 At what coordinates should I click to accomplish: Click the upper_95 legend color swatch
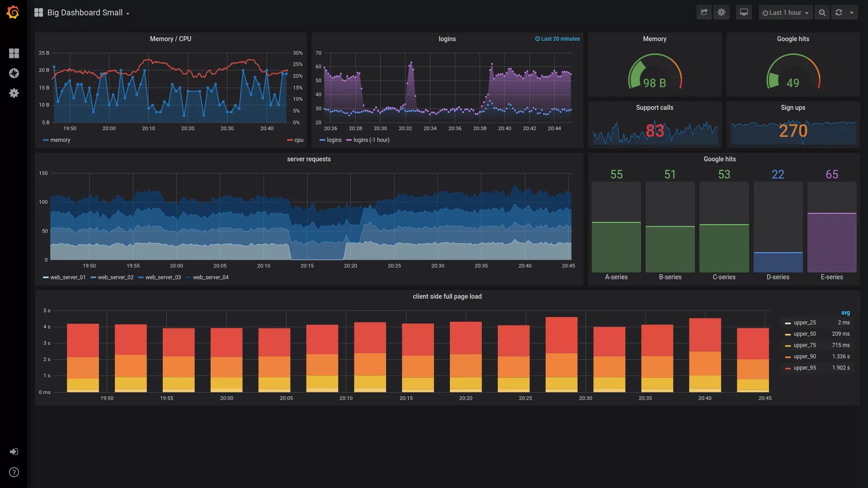click(788, 368)
